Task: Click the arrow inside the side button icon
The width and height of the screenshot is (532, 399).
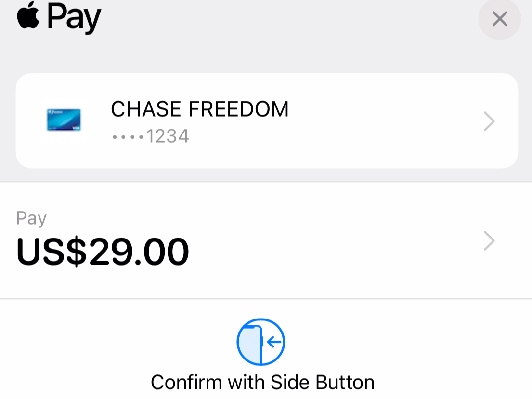Action: coord(275,342)
